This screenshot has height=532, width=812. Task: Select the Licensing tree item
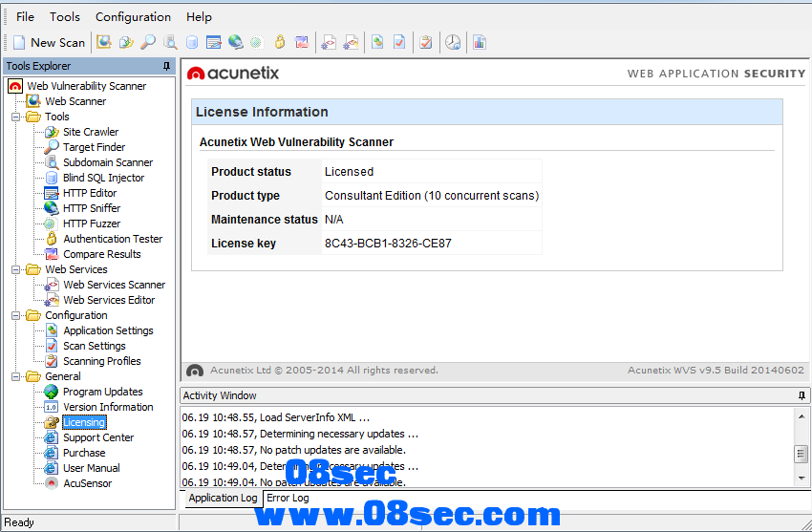(x=84, y=423)
